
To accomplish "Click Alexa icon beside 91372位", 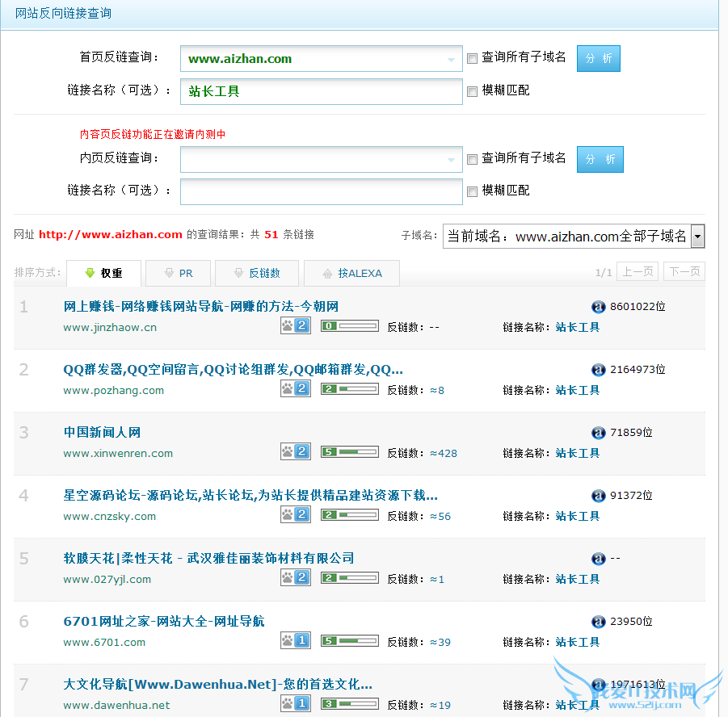I will click(599, 496).
